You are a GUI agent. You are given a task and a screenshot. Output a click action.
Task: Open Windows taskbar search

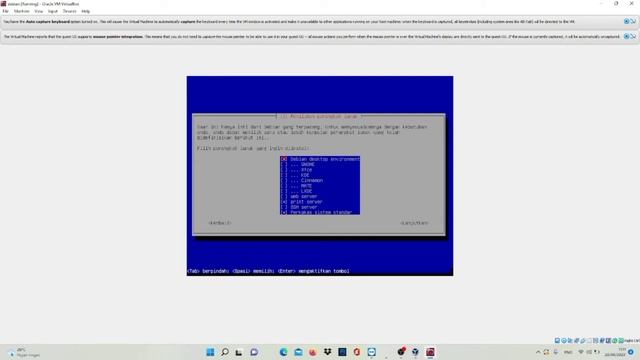click(225, 352)
